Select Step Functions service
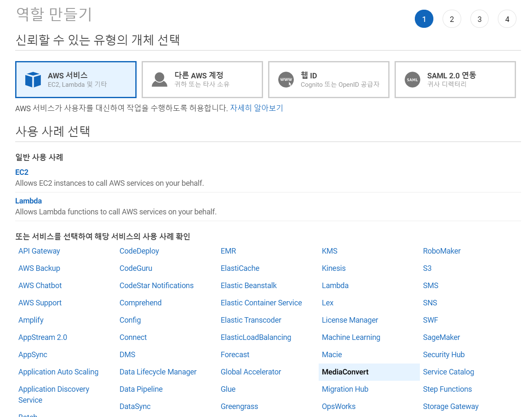 pyautogui.click(x=447, y=389)
